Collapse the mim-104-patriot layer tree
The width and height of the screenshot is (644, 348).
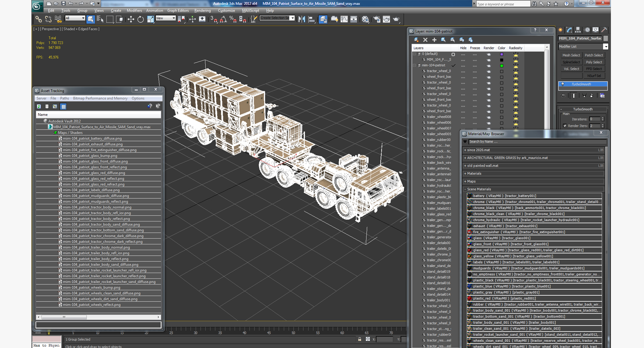point(415,65)
